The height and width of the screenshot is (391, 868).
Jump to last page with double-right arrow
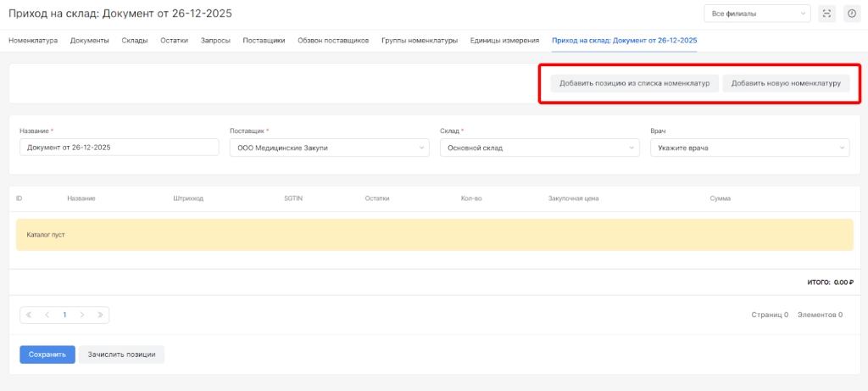pos(100,315)
